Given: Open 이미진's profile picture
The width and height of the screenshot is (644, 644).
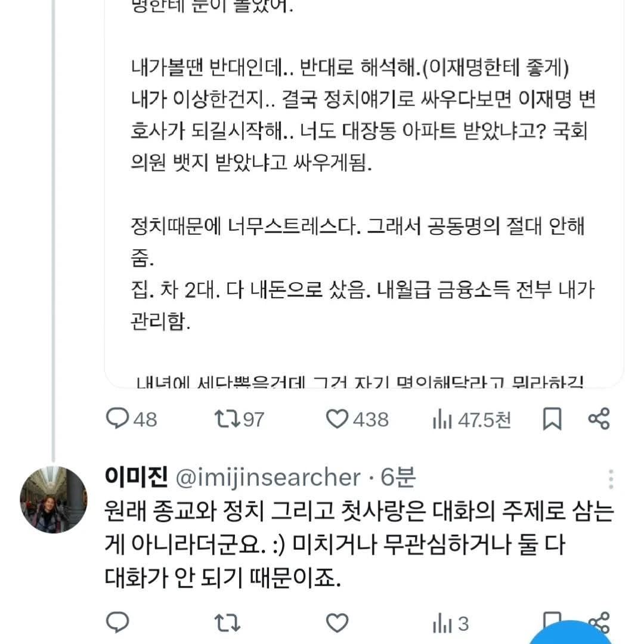Looking at the screenshot, I should [54, 500].
